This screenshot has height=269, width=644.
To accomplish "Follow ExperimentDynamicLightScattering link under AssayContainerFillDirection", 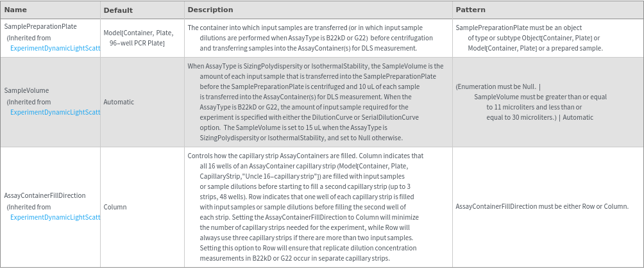I will (55, 217).
